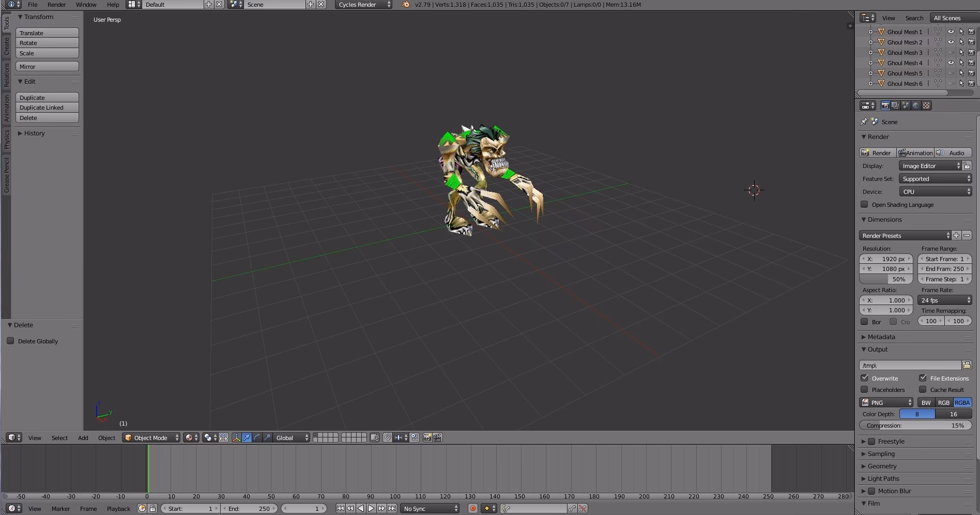Viewport: 980px width, 515px height.
Task: Expand the Light Paths panel
Action: 883,478
